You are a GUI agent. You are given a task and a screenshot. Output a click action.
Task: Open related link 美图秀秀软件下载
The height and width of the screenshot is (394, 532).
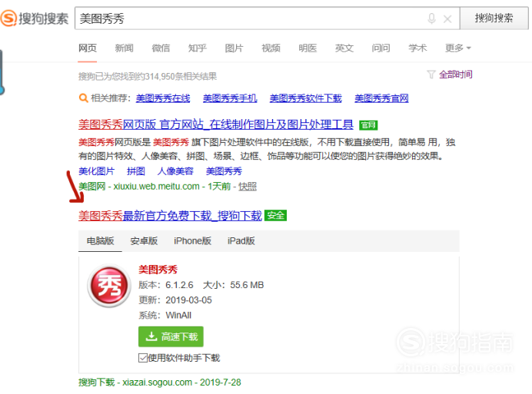306,98
